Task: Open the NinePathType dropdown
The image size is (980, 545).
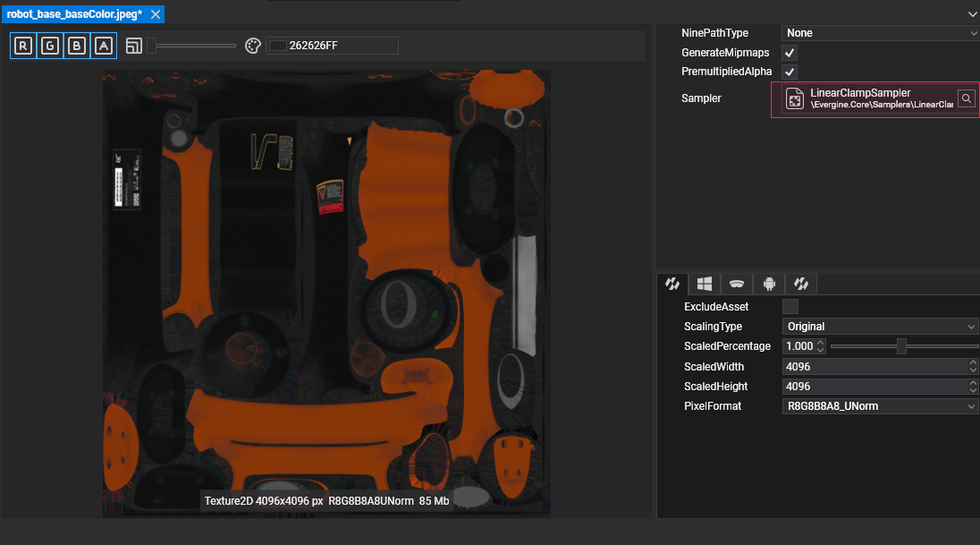Action: (x=880, y=33)
